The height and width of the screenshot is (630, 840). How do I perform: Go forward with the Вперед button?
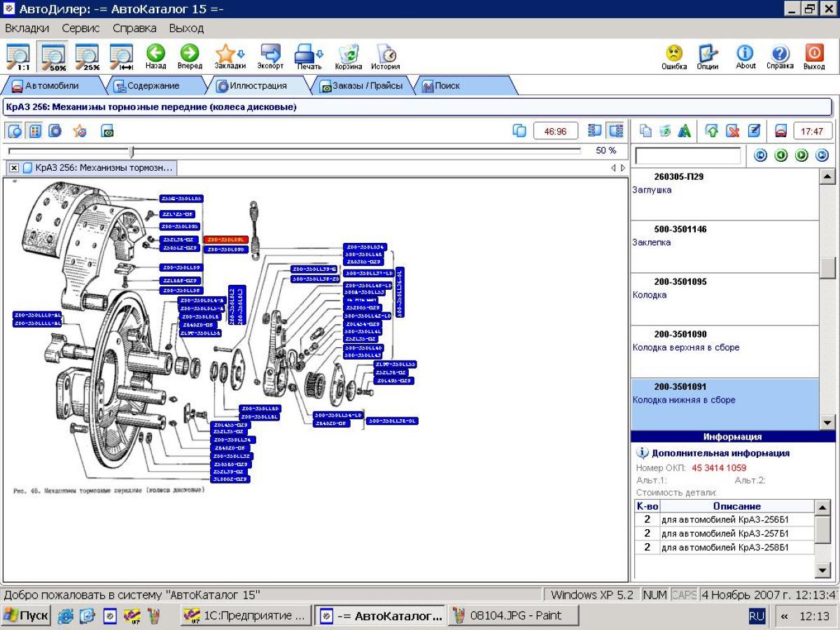pos(189,57)
